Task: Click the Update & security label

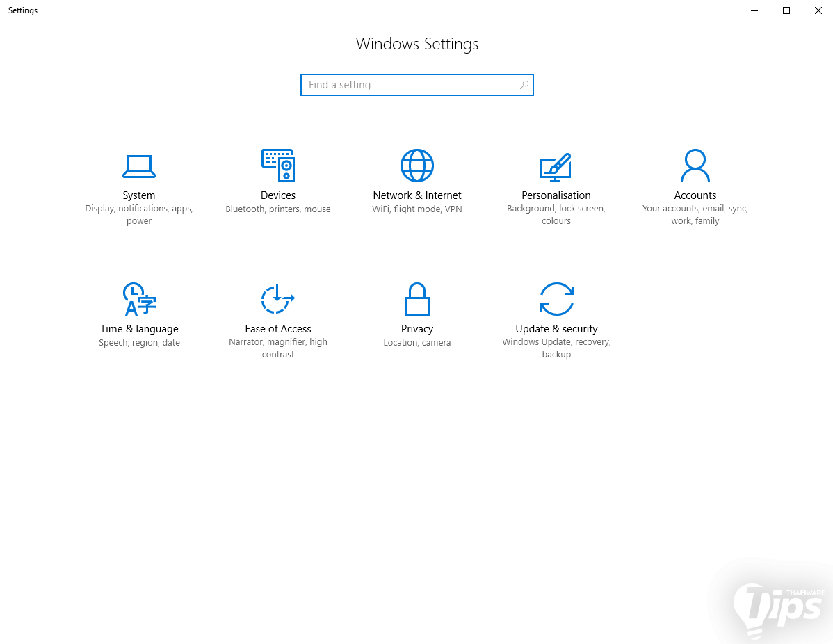Action: [556, 328]
